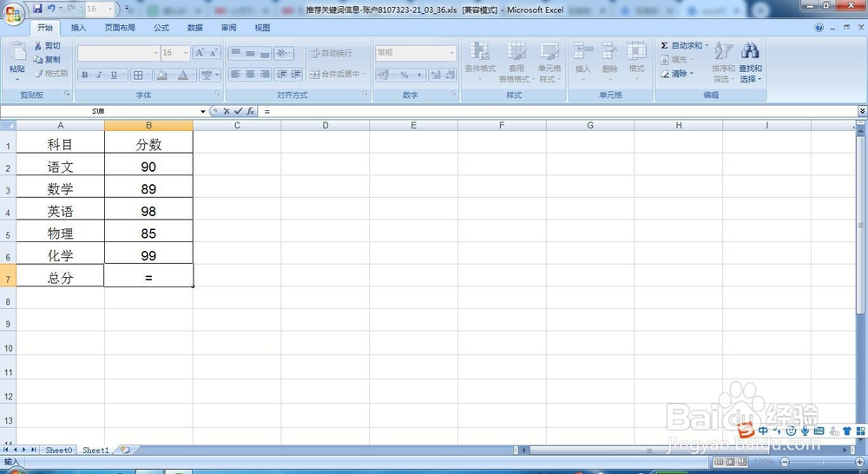Open the Insert Function fx dialog
The height and width of the screenshot is (474, 868).
[x=250, y=111]
